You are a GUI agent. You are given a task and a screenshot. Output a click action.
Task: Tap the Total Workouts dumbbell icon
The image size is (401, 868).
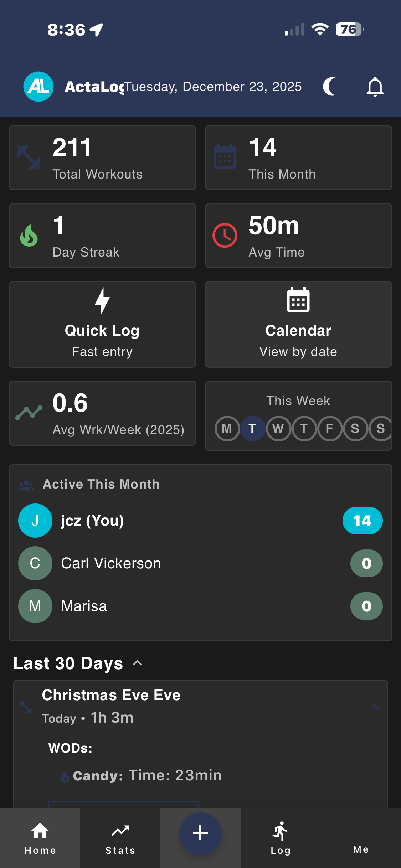[29, 157]
